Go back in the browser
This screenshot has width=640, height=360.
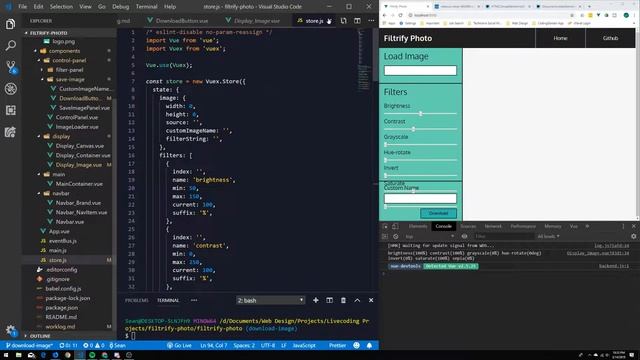(385, 15)
